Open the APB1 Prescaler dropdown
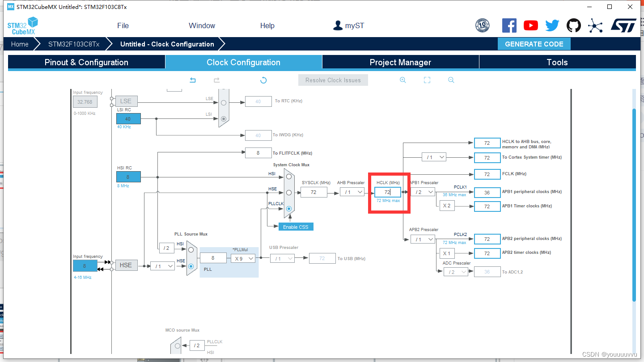The image size is (644, 362). coord(423,192)
